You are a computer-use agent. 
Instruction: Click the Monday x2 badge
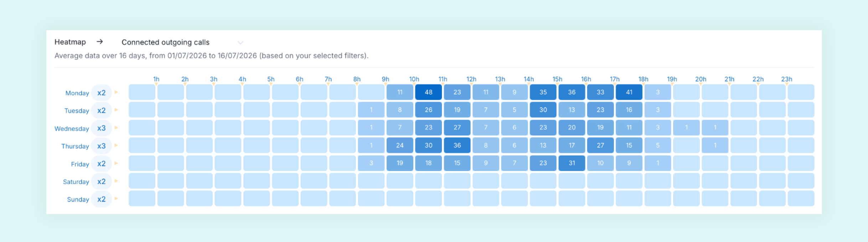tap(102, 93)
